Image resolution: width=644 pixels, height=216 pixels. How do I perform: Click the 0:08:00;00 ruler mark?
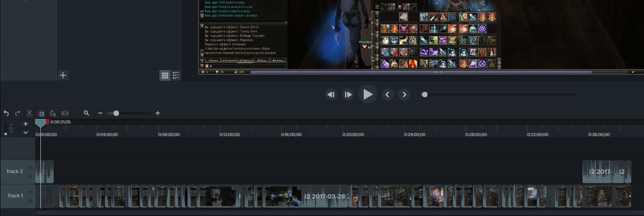tap(169, 135)
